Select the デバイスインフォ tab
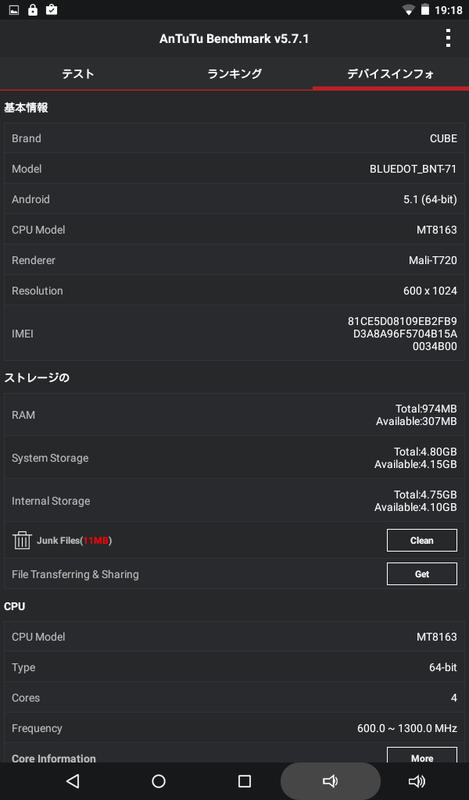The height and width of the screenshot is (800, 469). click(391, 74)
